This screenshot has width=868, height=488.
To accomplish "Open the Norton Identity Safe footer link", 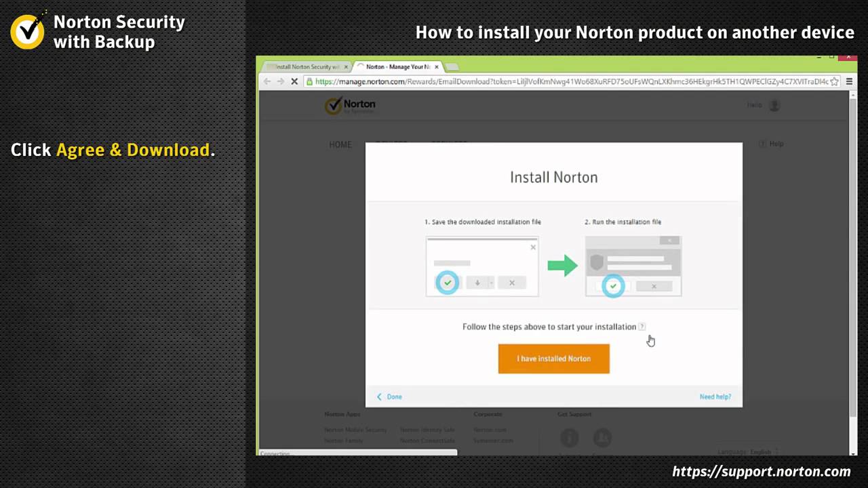I will point(427,430).
